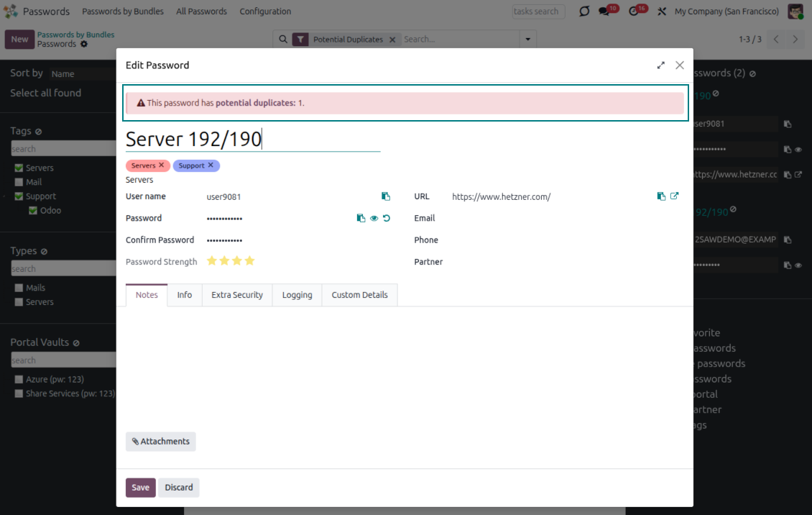Open the Hetzner URL external link

tap(674, 196)
